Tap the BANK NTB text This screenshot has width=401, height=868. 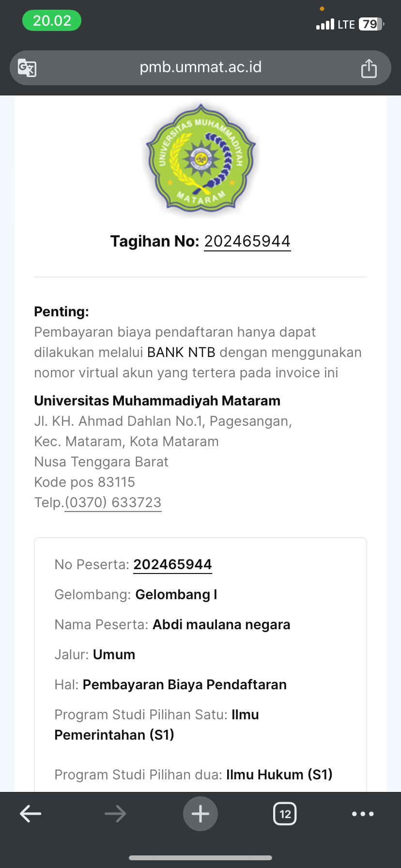tap(181, 352)
